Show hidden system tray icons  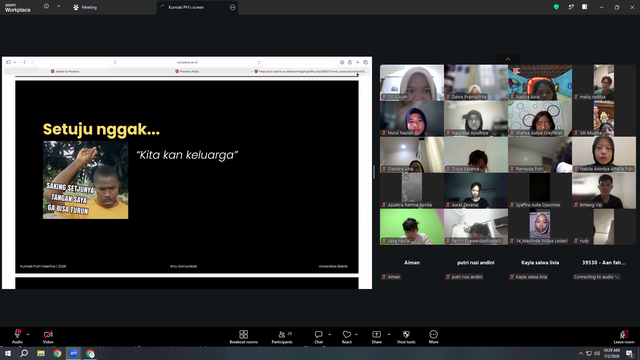pyautogui.click(x=581, y=353)
